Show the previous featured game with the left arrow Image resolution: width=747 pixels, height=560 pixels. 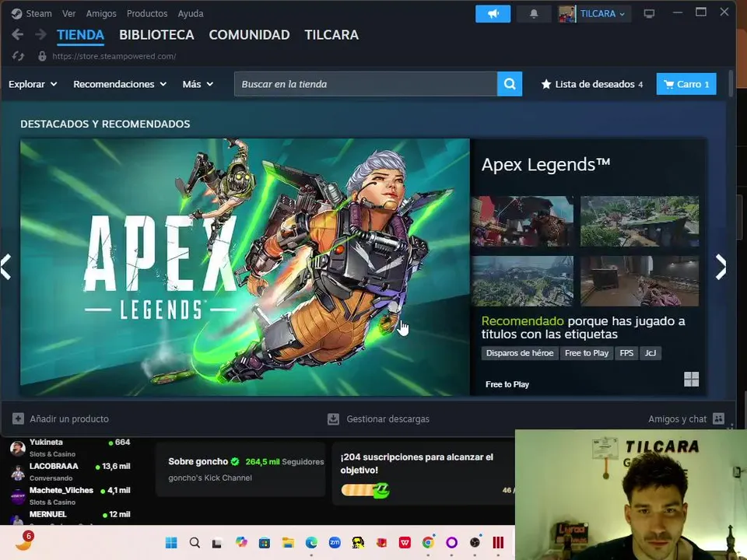(x=5, y=267)
